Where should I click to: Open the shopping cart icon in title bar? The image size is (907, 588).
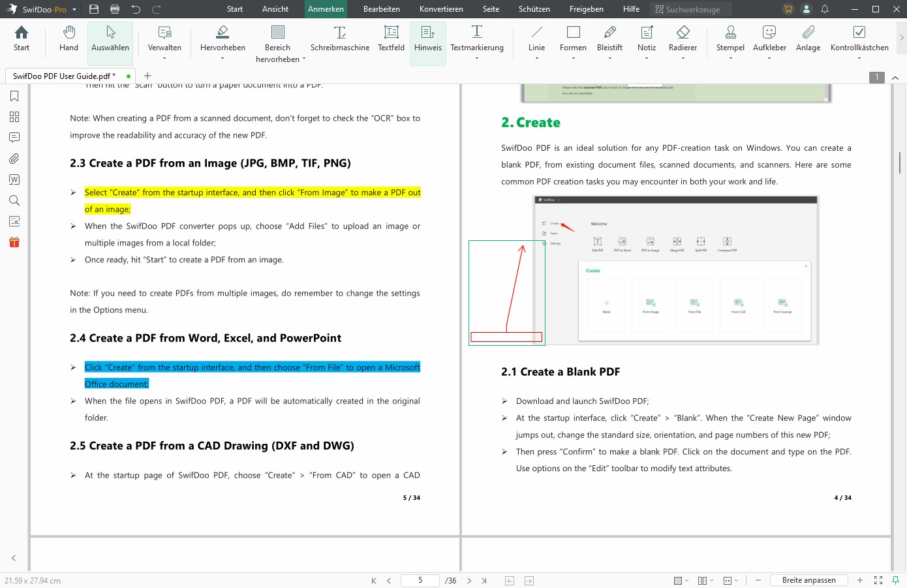pyautogui.click(x=788, y=9)
